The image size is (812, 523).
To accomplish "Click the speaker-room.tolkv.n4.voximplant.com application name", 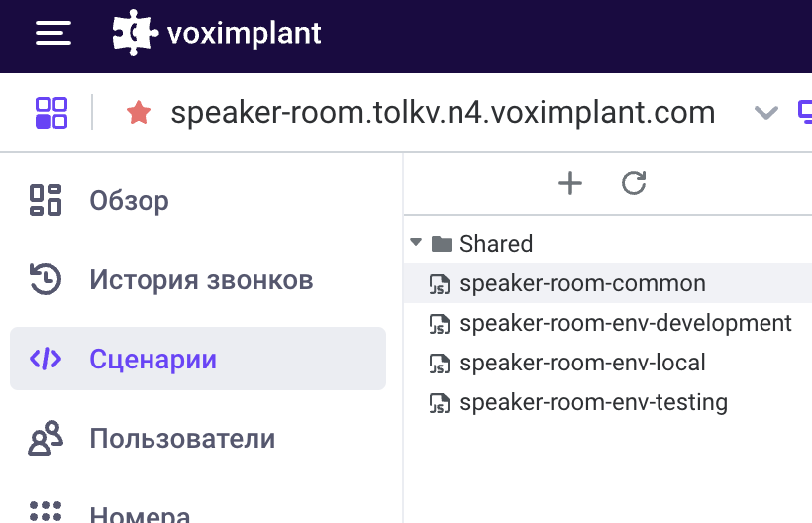I will [x=443, y=112].
